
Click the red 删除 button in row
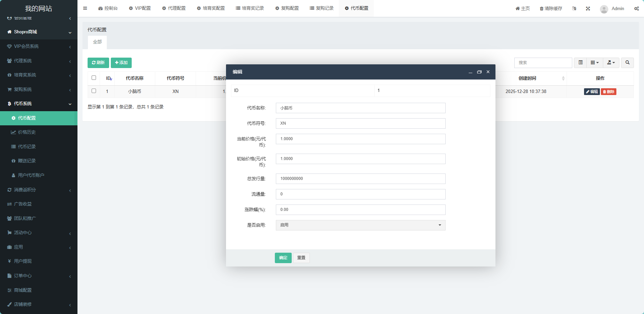608,92
